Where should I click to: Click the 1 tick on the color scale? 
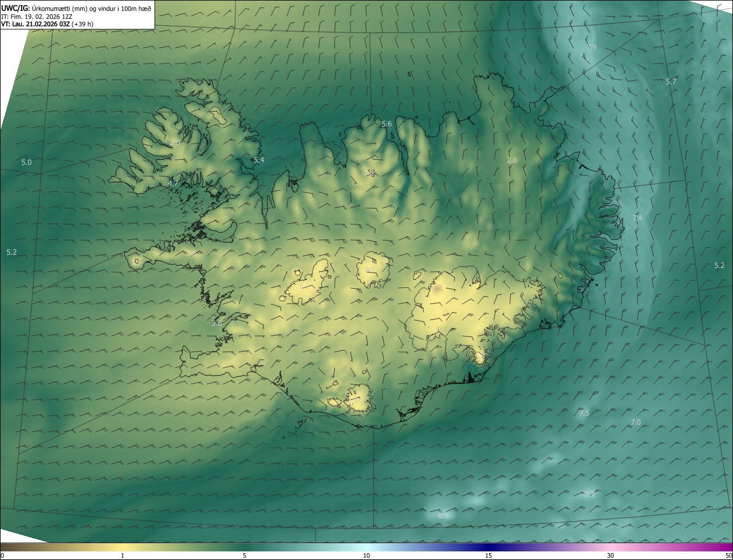point(123,555)
